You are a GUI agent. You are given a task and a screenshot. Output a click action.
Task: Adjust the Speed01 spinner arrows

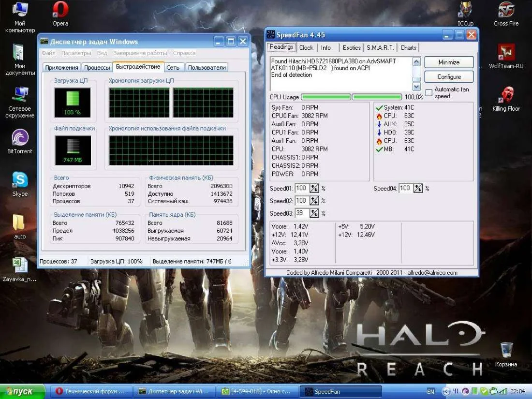[x=314, y=189]
